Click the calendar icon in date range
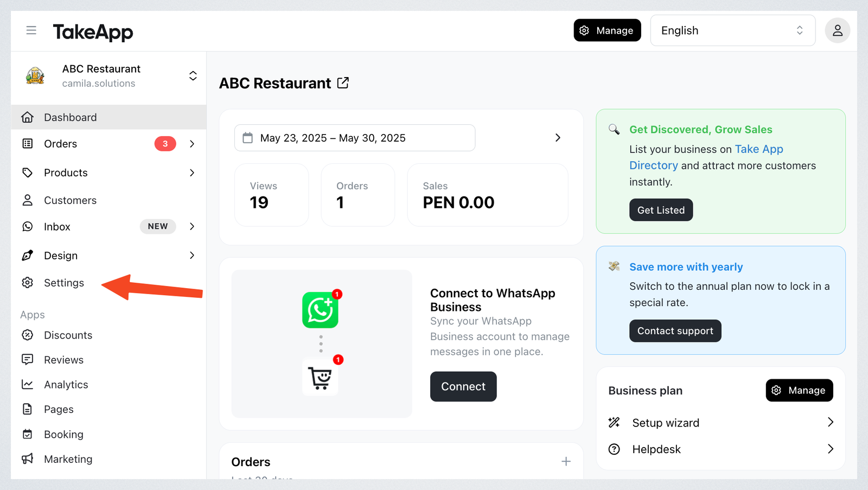 [x=248, y=138]
